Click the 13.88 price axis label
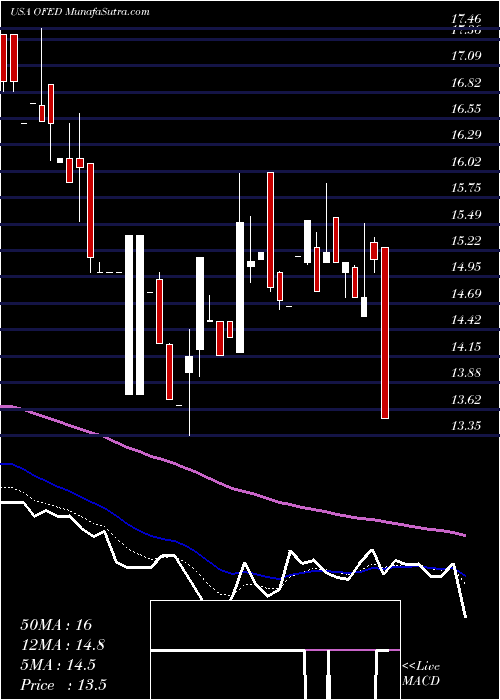The image size is (500, 700). click(466, 373)
